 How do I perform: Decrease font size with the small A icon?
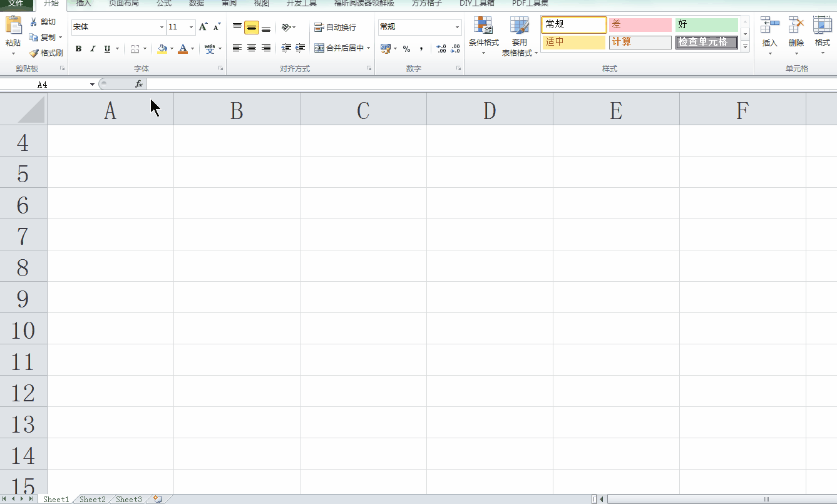217,27
